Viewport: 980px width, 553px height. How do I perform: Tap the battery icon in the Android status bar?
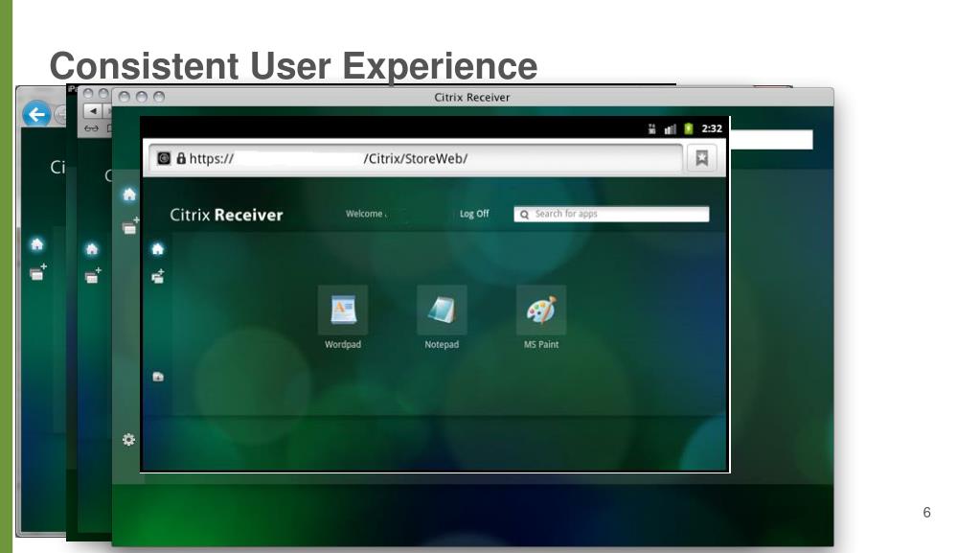pos(688,128)
